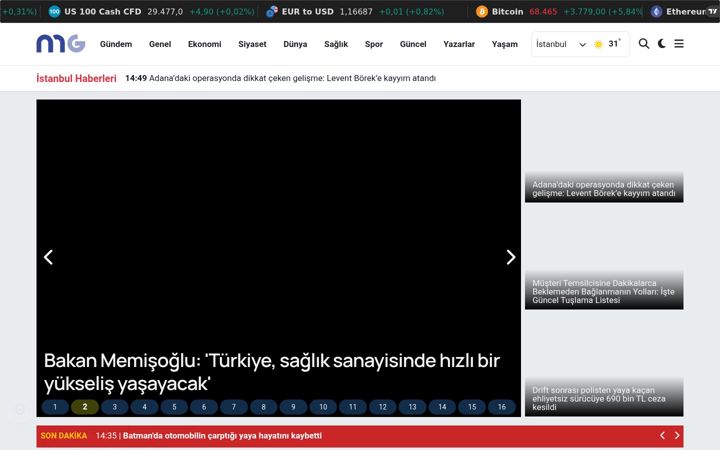The height and width of the screenshot is (450, 720).
Task: Open the Yazarlar section
Action: [459, 44]
